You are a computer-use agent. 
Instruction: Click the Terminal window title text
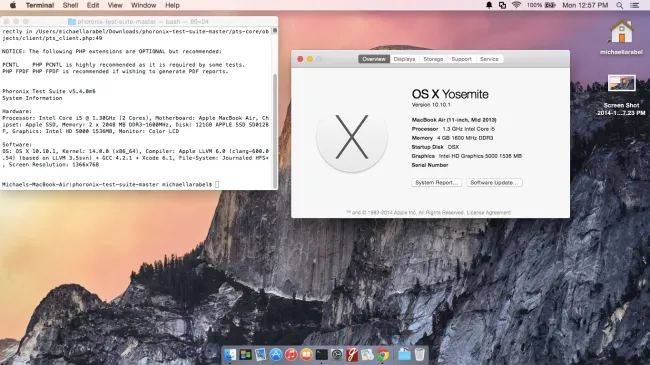coord(143,22)
